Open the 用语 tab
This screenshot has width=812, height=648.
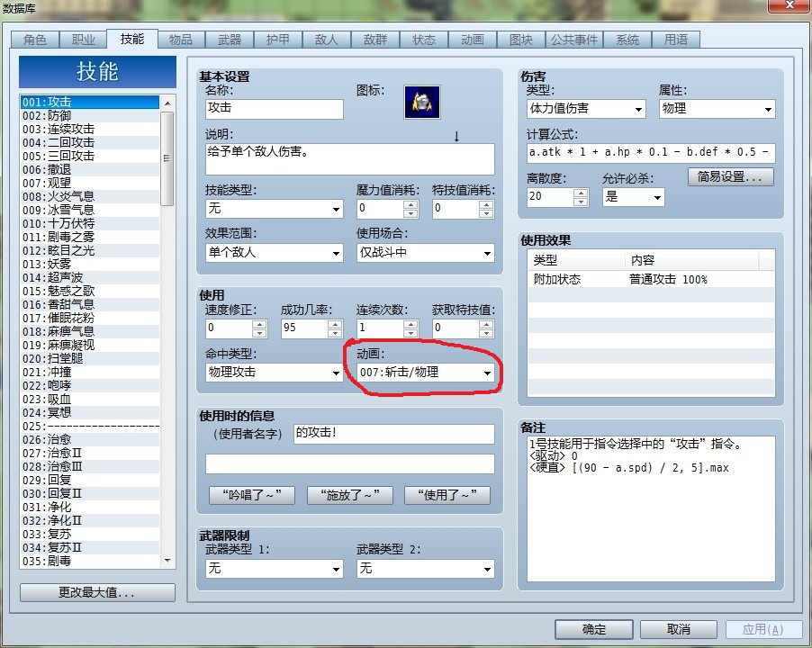tap(676, 40)
